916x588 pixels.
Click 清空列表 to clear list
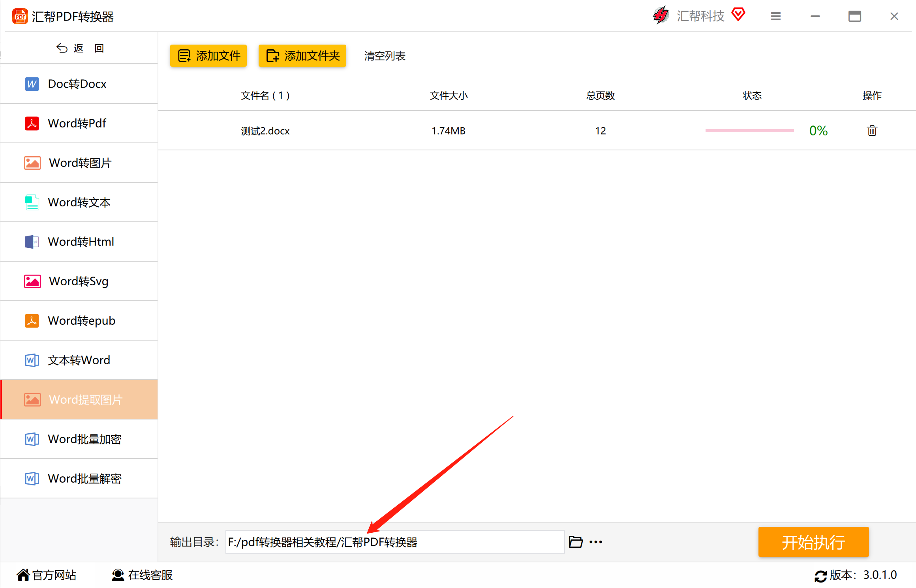pyautogui.click(x=385, y=56)
